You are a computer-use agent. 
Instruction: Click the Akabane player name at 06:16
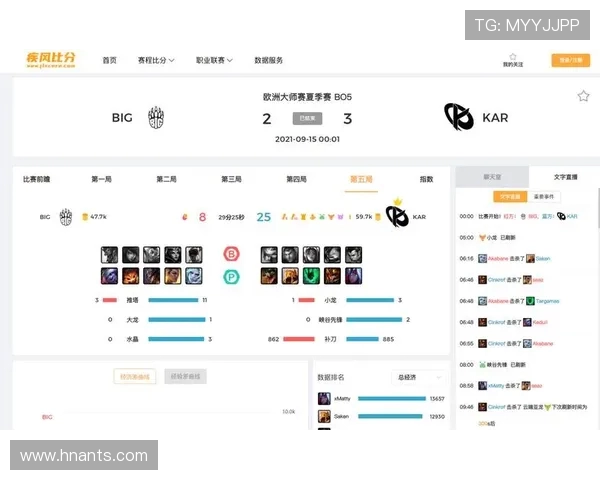click(498, 259)
